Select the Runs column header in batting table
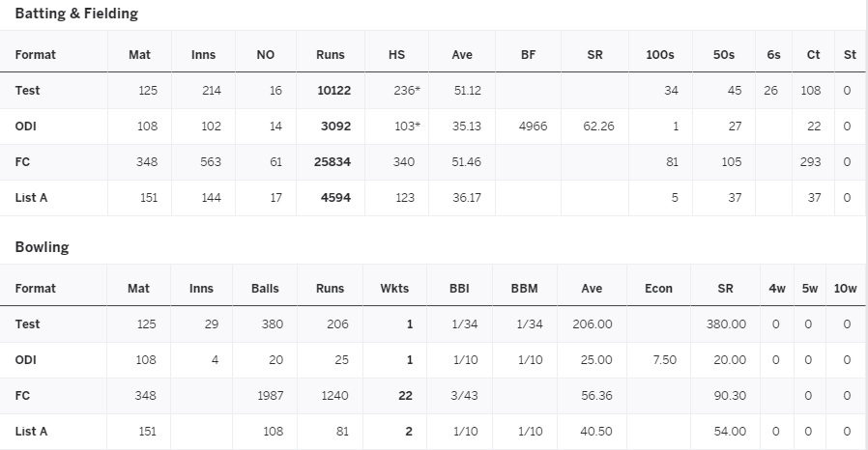Image resolution: width=868 pixels, height=450 pixels. coord(330,55)
